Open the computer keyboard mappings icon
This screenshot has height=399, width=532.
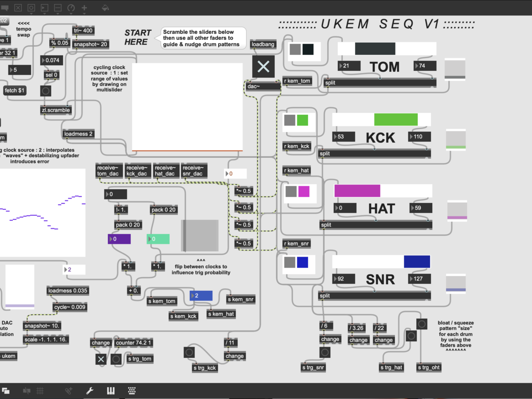point(132,391)
